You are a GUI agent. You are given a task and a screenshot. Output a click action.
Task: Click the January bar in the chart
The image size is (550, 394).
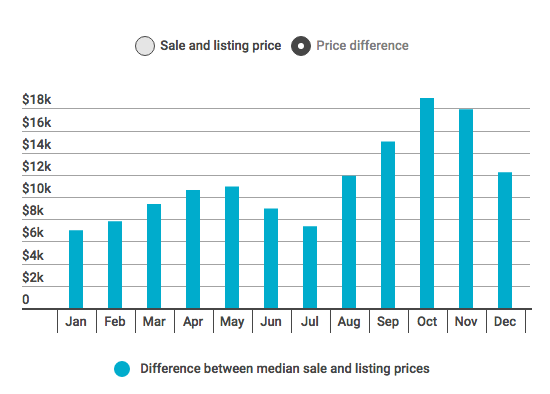point(76,269)
